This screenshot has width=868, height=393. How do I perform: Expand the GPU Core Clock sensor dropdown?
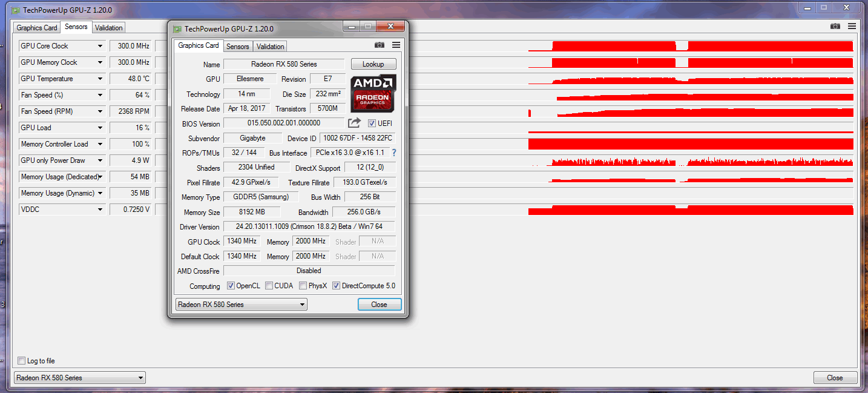click(x=100, y=46)
